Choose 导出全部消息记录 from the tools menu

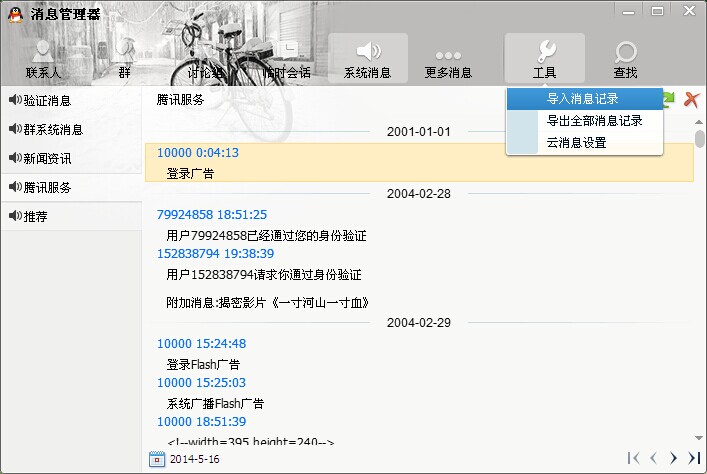(585, 121)
